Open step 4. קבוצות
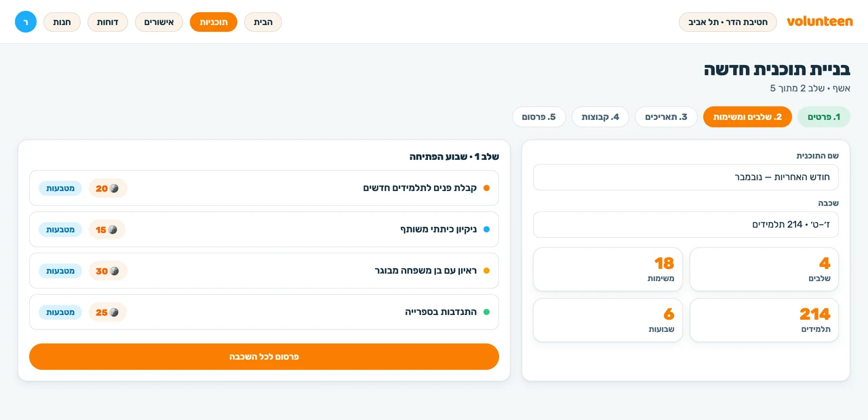 (x=600, y=117)
